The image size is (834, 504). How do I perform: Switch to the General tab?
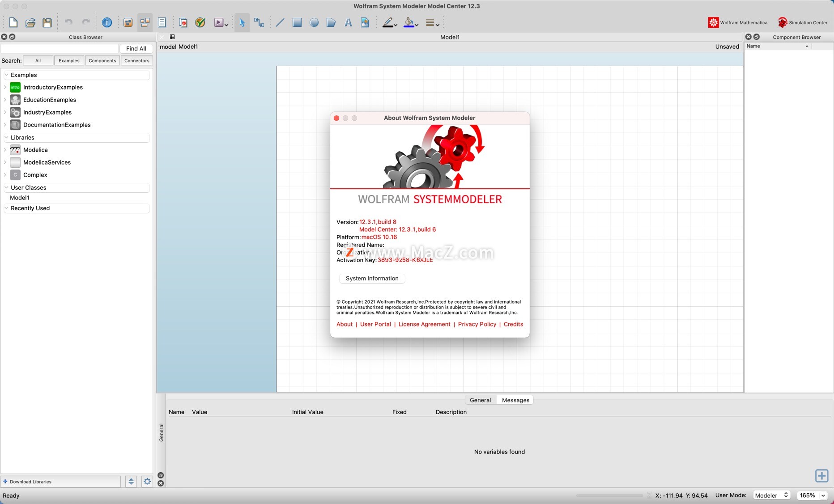tap(480, 400)
